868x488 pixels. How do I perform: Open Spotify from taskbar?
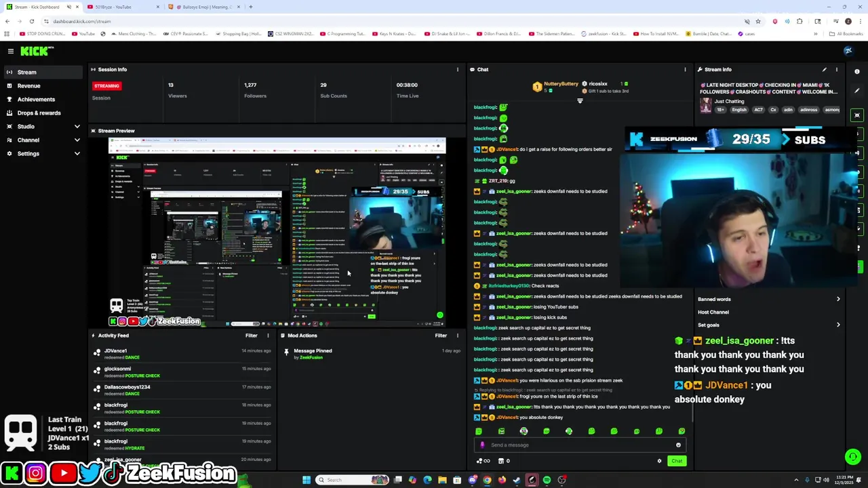click(x=547, y=480)
